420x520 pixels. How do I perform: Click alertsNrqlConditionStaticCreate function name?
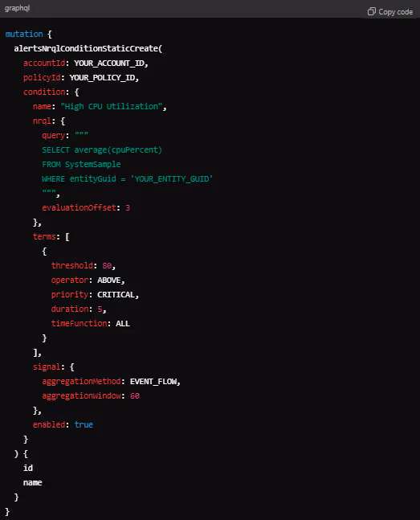[x=86, y=48]
